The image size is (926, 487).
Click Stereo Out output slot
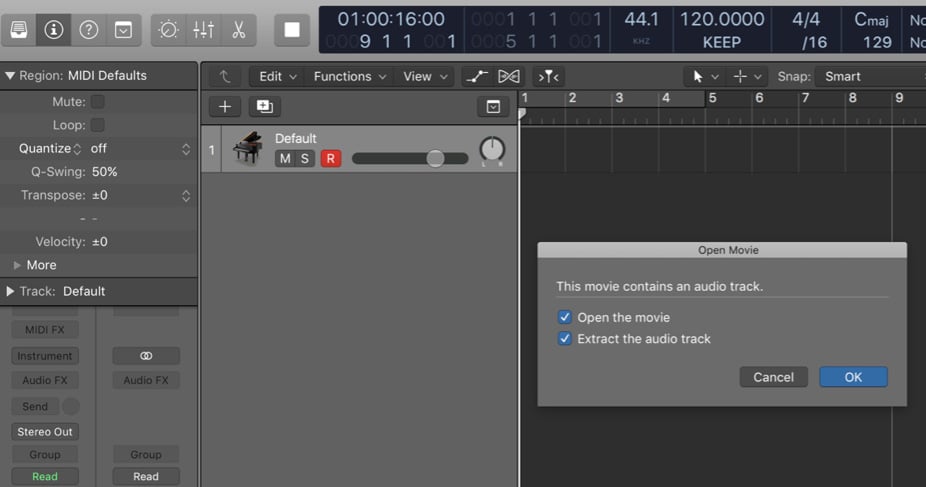pyautogui.click(x=44, y=432)
